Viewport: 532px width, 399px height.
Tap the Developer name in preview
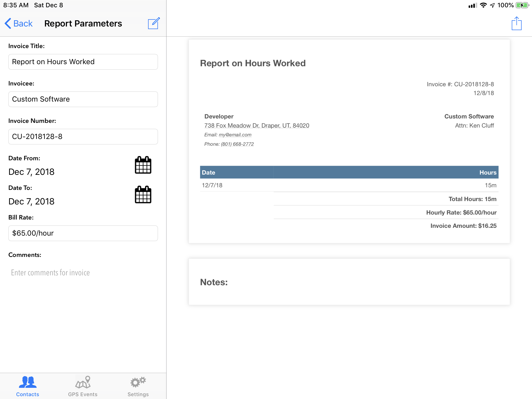point(219,116)
